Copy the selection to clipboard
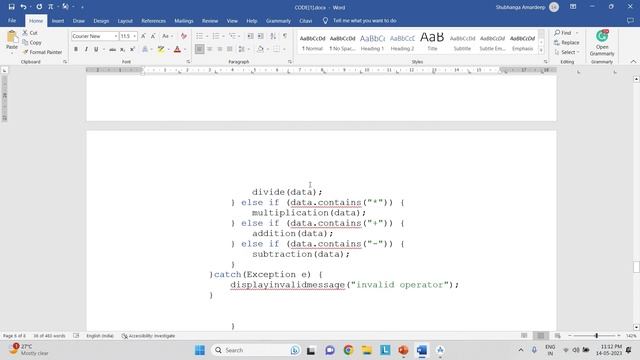Viewport: 640px width, 360px height. [32, 42]
